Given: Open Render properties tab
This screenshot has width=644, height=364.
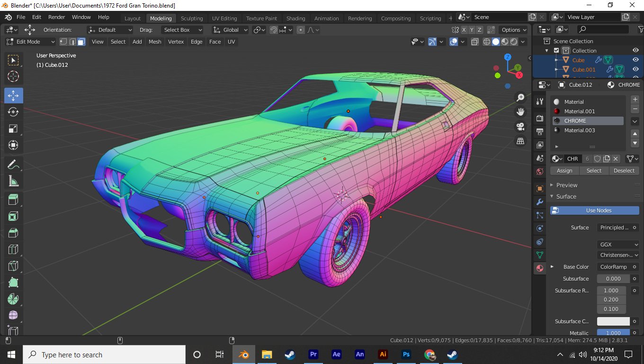Looking at the screenshot, I should tap(540, 118).
